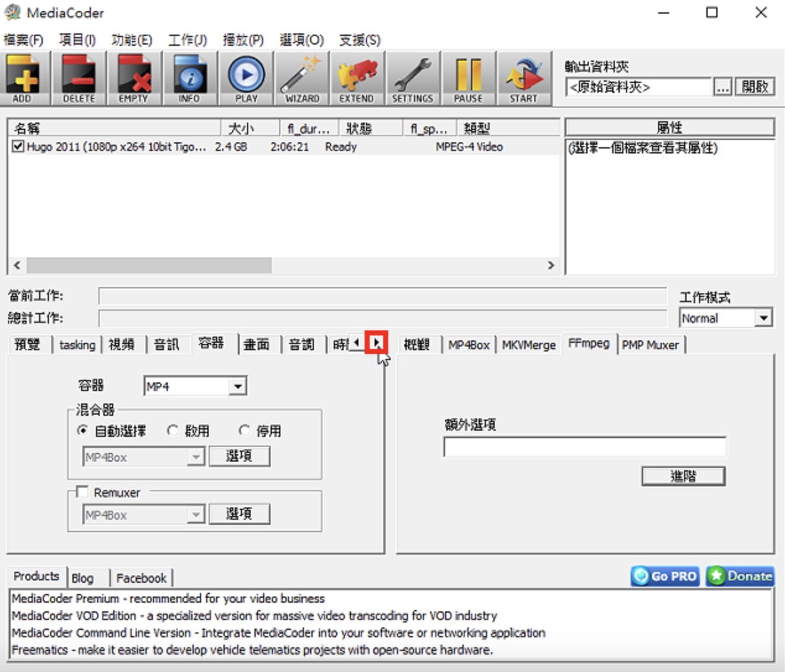Switch to the 音調 tab
This screenshot has height=672, width=785.
301,345
